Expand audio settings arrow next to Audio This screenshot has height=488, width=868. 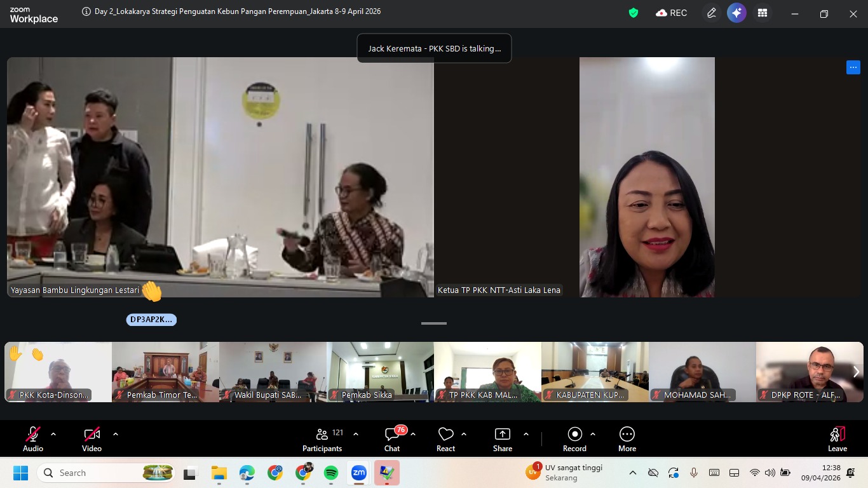pyautogui.click(x=53, y=434)
